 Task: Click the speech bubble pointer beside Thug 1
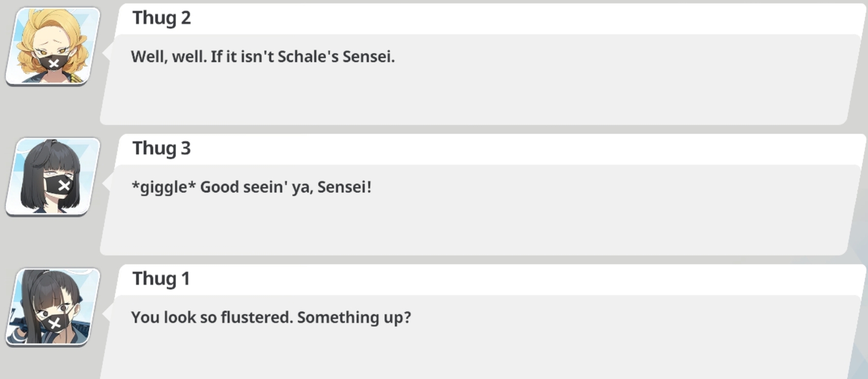[107, 313]
